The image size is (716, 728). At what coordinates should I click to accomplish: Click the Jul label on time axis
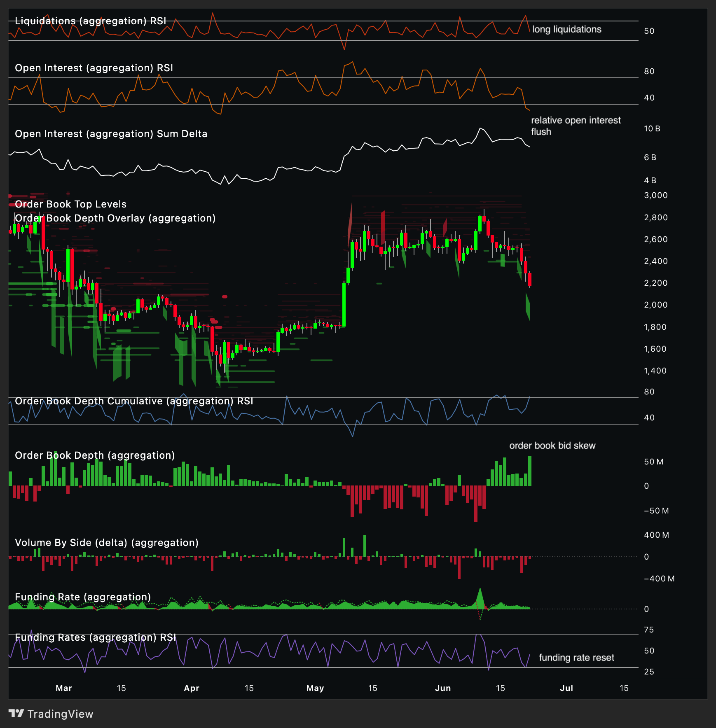[566, 688]
